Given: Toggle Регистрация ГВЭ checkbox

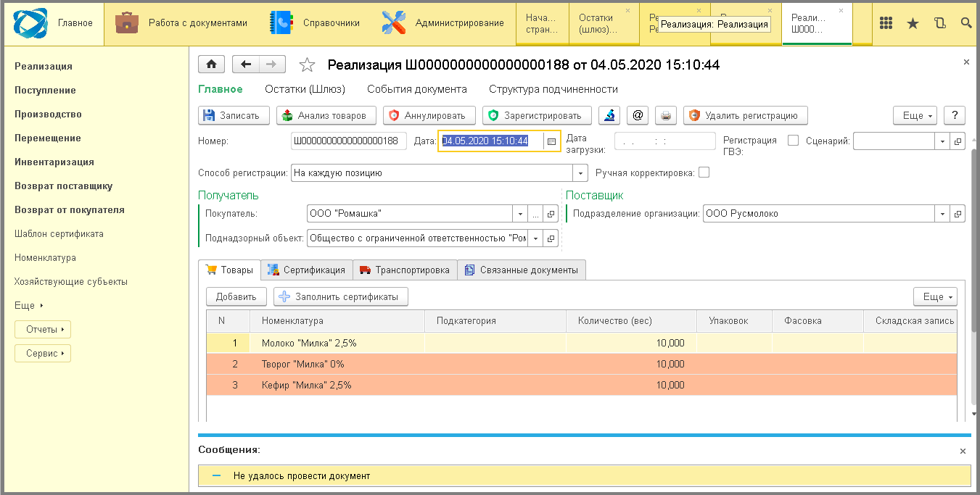Looking at the screenshot, I should pos(793,141).
